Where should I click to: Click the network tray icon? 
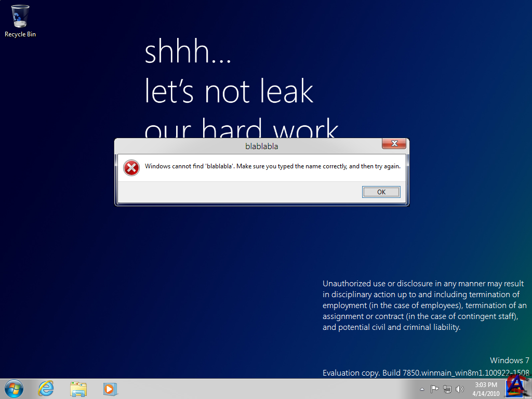point(447,389)
